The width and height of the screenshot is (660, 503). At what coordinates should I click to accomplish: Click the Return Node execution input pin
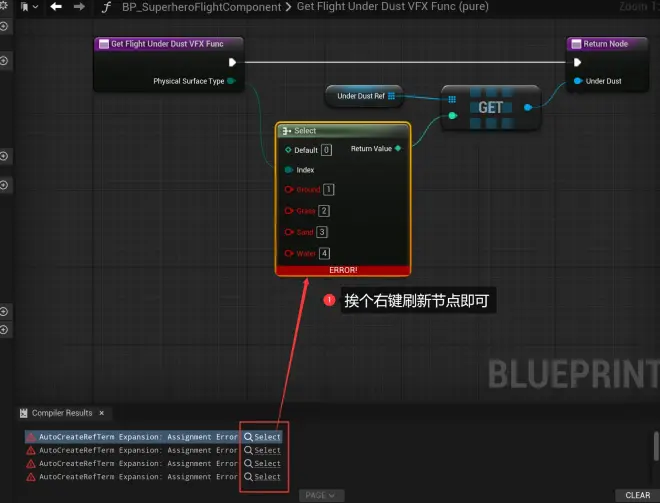pos(577,62)
